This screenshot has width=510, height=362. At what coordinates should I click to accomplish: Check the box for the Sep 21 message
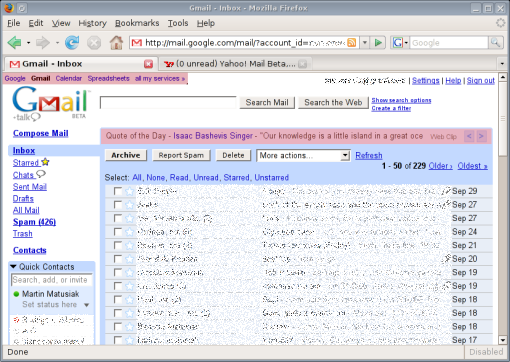tap(117, 246)
